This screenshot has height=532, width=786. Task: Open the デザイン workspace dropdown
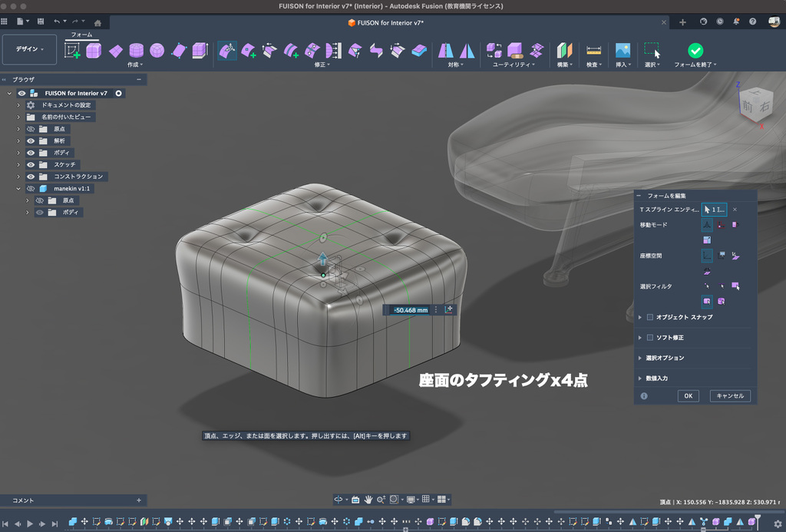click(29, 49)
